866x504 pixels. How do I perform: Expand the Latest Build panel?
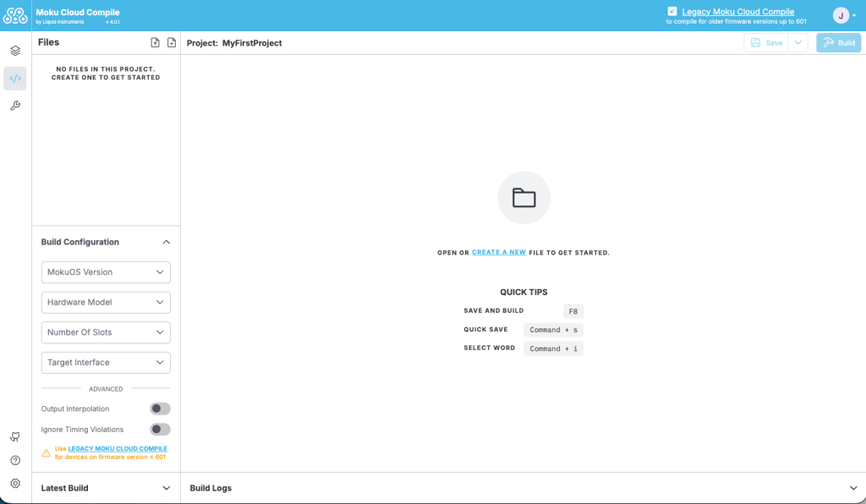tap(167, 488)
